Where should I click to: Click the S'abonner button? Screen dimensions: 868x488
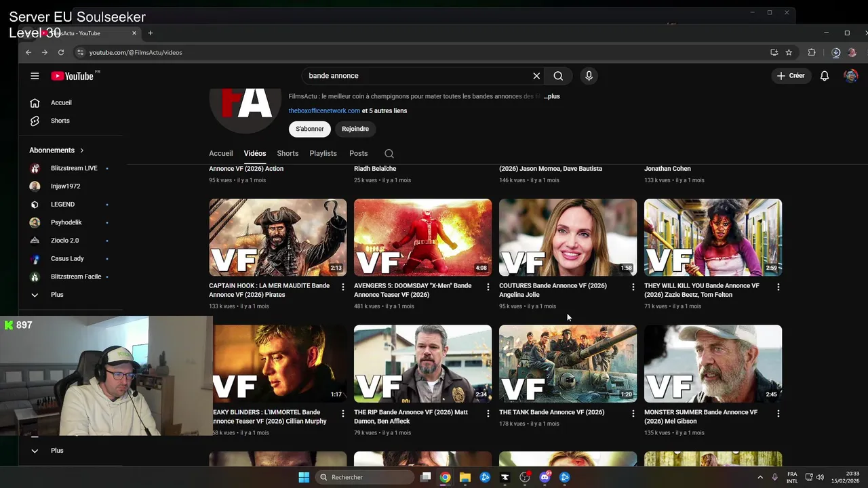point(310,129)
